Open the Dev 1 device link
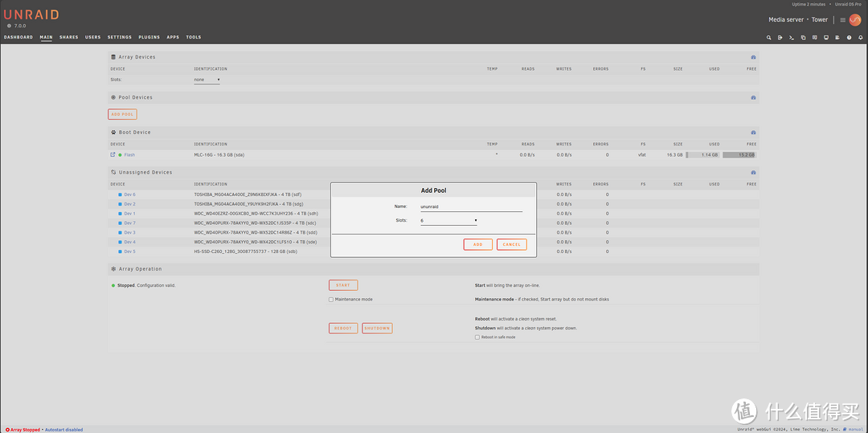 129,214
